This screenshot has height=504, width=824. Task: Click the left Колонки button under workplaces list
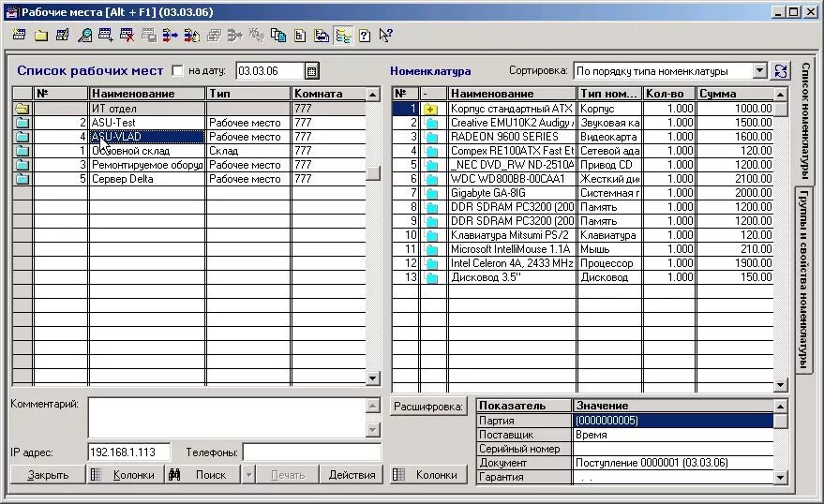pyautogui.click(x=126, y=475)
